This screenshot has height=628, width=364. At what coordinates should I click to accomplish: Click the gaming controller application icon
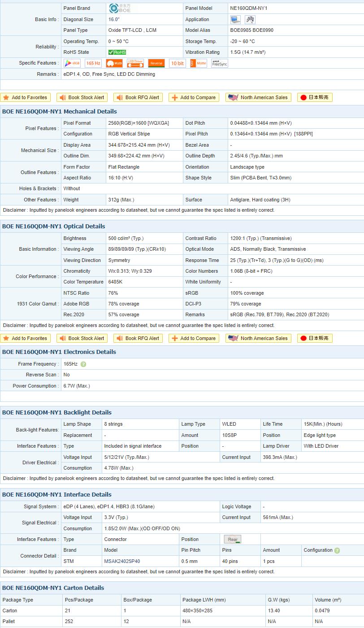coord(250,19)
